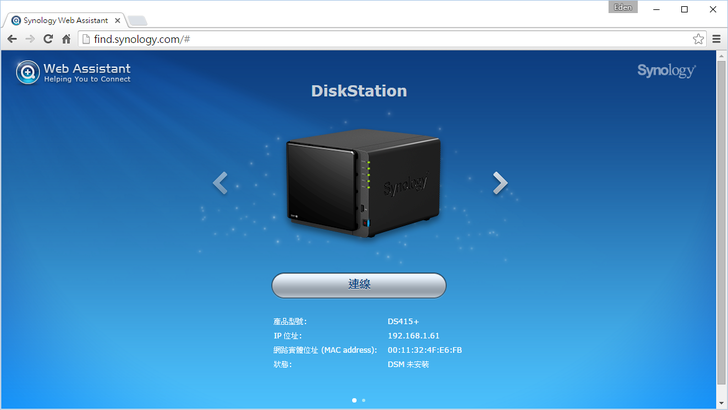Reload the page with refresh icon
The height and width of the screenshot is (410, 728).
tap(48, 39)
